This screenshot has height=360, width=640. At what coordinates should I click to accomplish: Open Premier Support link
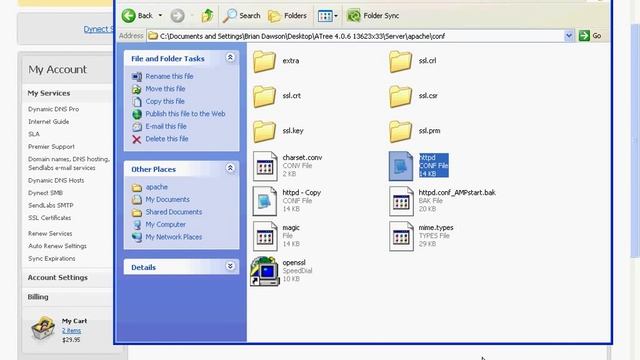pyautogui.click(x=51, y=147)
